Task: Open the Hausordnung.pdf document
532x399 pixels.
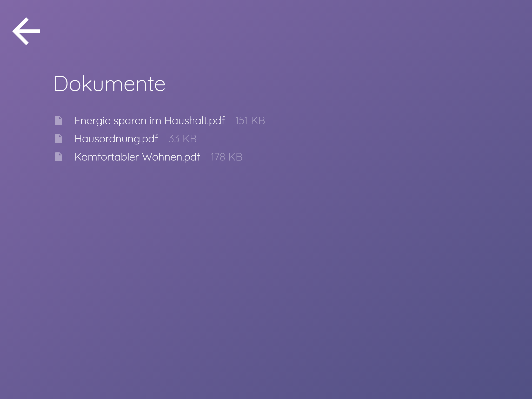Action: (x=116, y=139)
